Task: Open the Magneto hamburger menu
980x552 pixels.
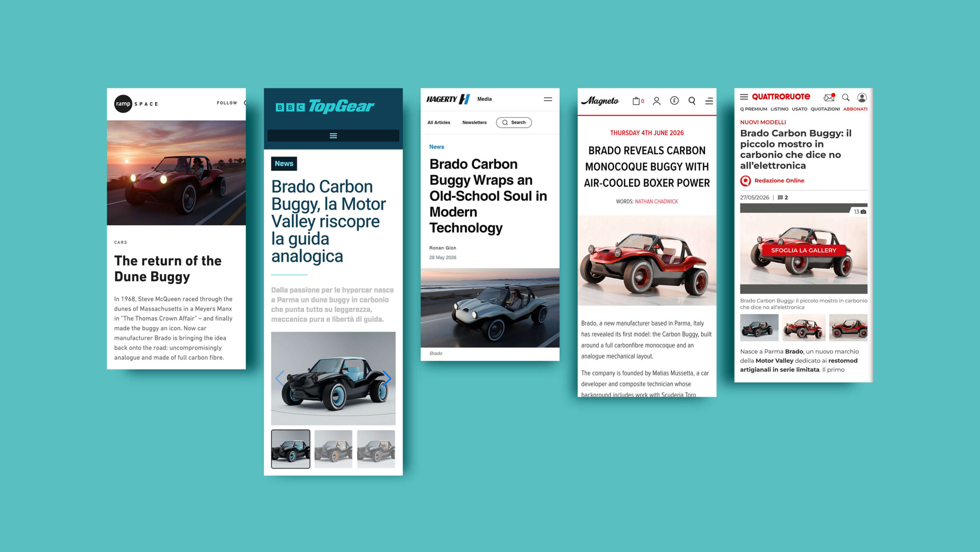Action: 709,101
